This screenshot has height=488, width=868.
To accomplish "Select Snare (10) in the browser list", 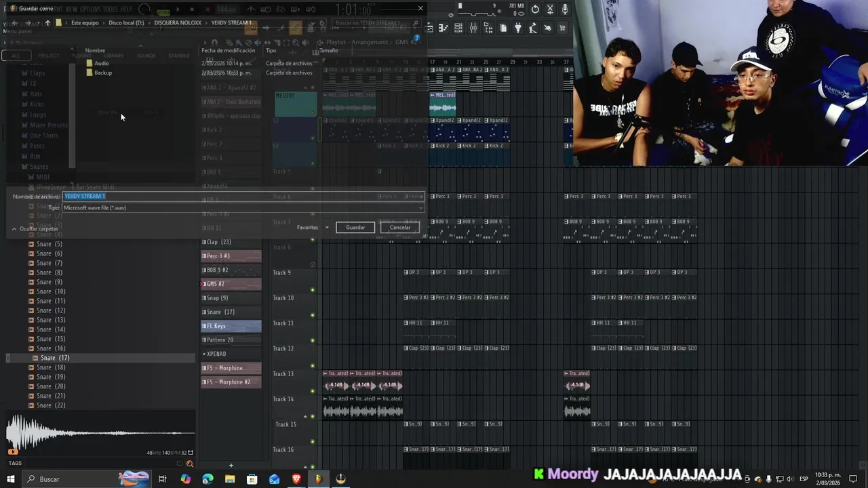I will point(51,291).
